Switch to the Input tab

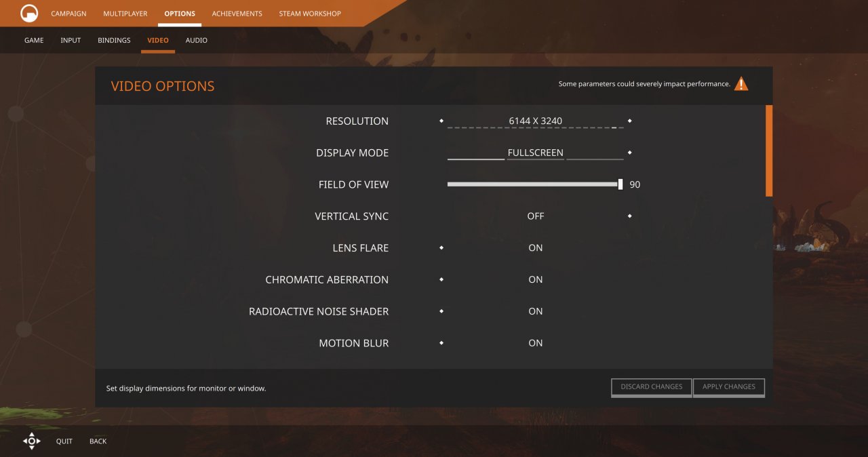pos(71,41)
